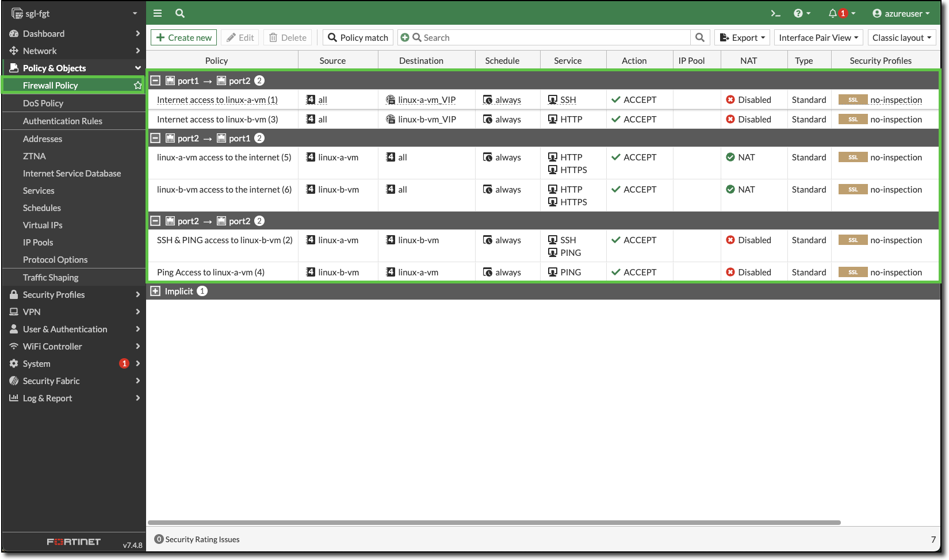Image resolution: width=949 pixels, height=560 pixels.
Task: Collapse the navigation sidebar via hamburger icon
Action: [x=157, y=13]
